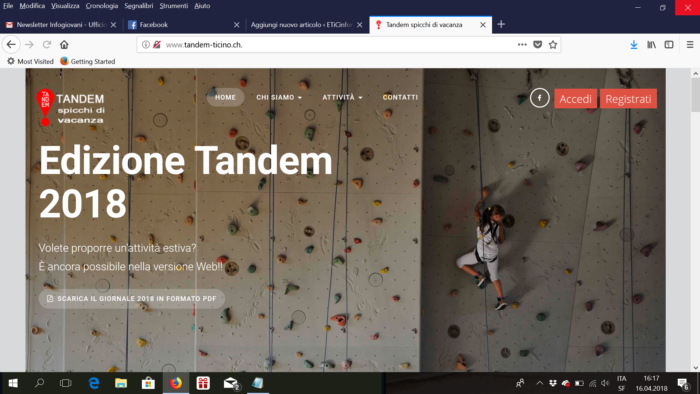Open the Library icon in toolbar
Screen dimensions: 700x394
point(651,45)
